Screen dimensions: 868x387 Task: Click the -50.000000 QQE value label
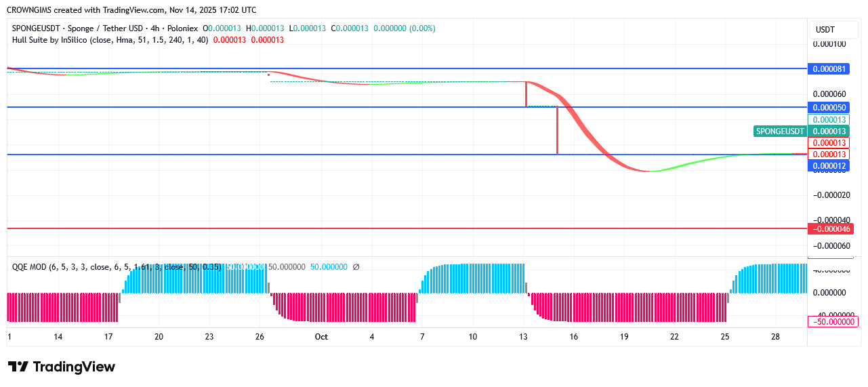coord(833,321)
